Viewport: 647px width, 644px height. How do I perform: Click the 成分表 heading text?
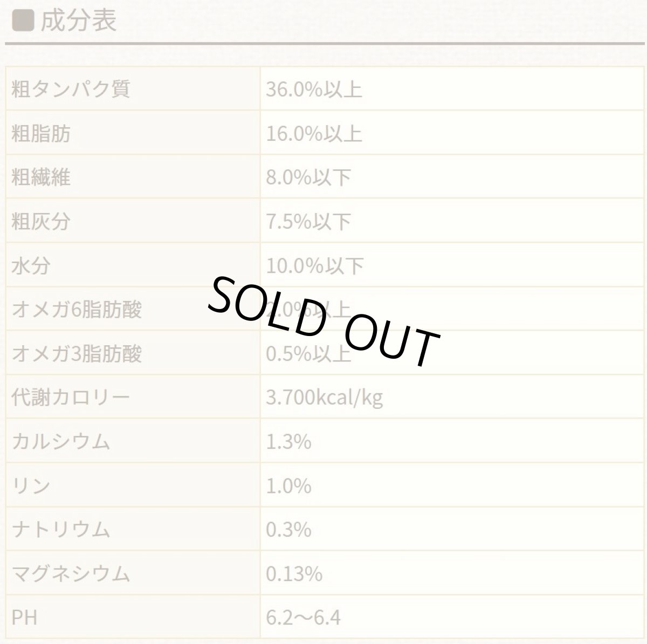pos(78,22)
